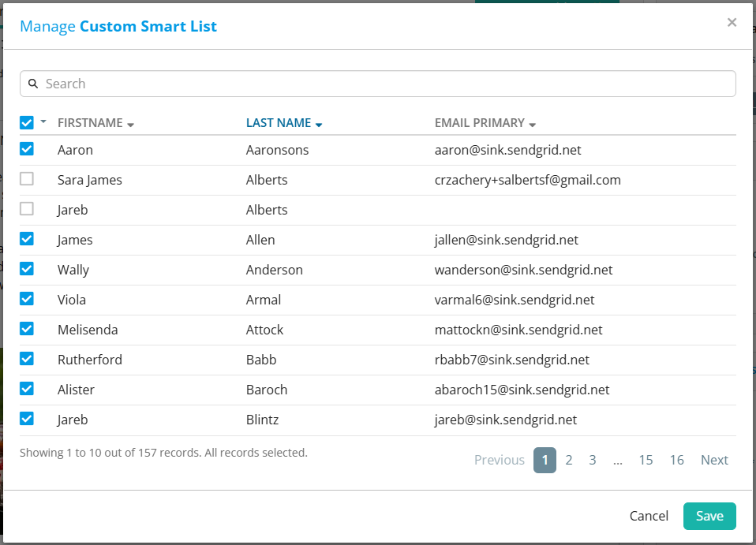Screen dimensions: 756x545
Task: Save the smart list selection
Action: pos(709,516)
